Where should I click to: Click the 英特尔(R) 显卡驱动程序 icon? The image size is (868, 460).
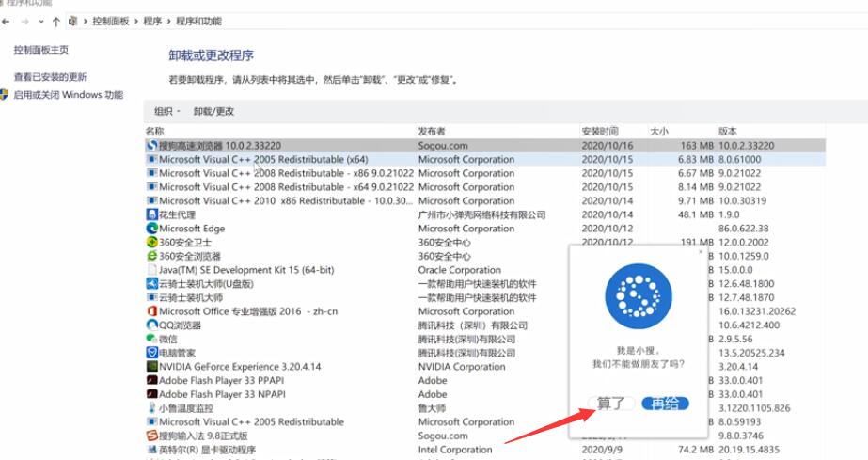click(x=151, y=450)
